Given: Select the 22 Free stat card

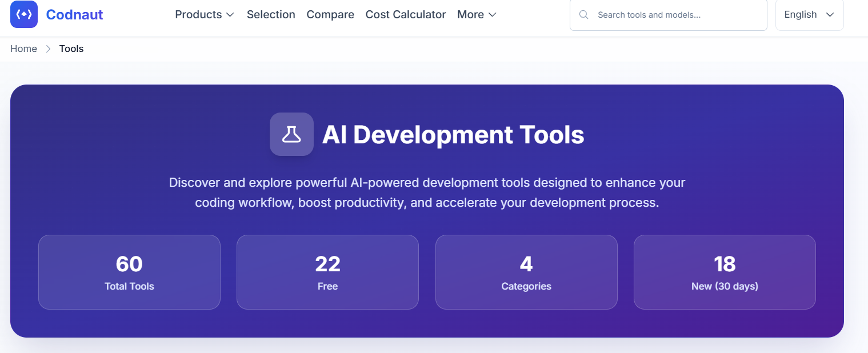Looking at the screenshot, I should pyautogui.click(x=327, y=272).
